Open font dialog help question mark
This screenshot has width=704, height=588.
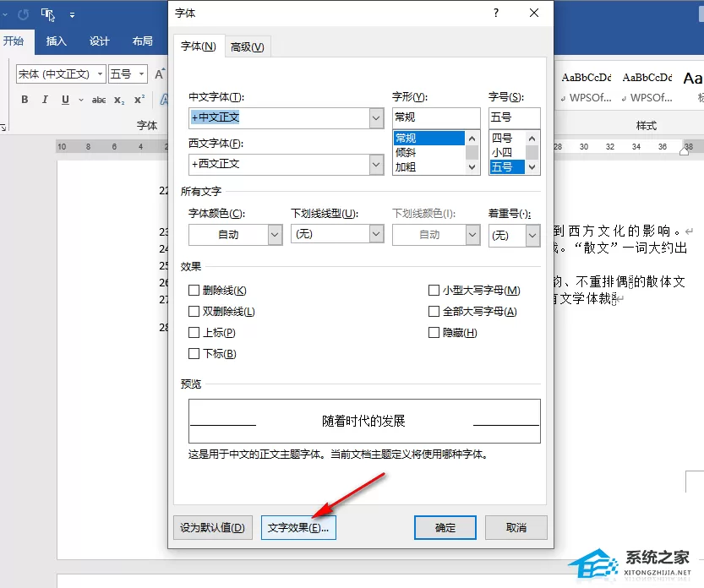495,13
